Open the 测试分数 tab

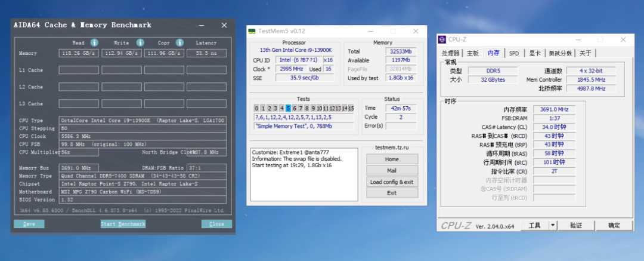coord(560,53)
